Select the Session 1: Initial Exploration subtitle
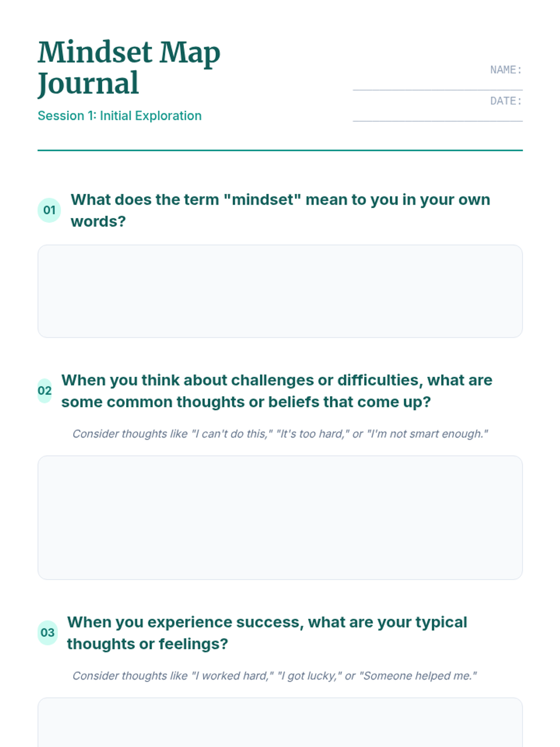This screenshot has height=747, width=560. tap(119, 116)
